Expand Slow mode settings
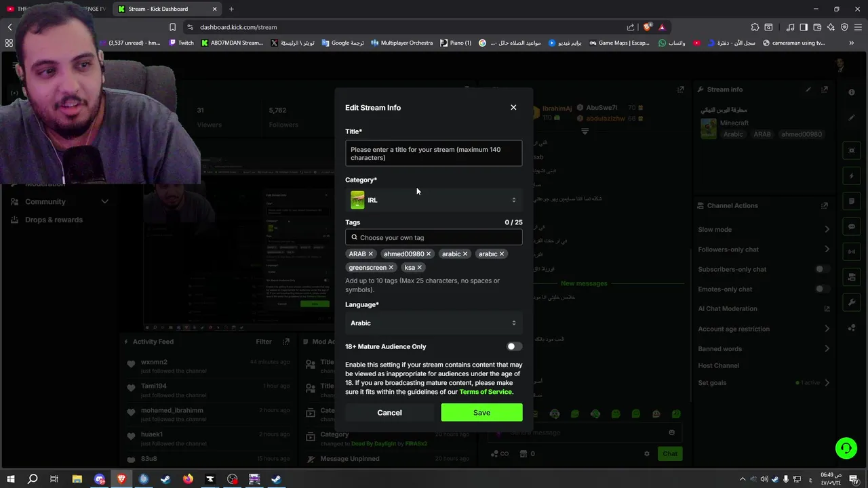Image resolution: width=868 pixels, height=488 pixels. point(827,229)
